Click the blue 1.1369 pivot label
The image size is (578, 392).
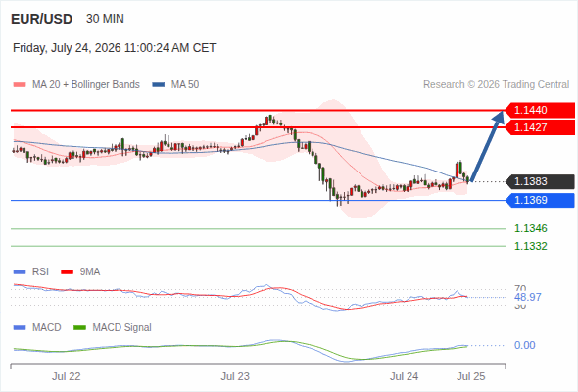pyautogui.click(x=540, y=200)
